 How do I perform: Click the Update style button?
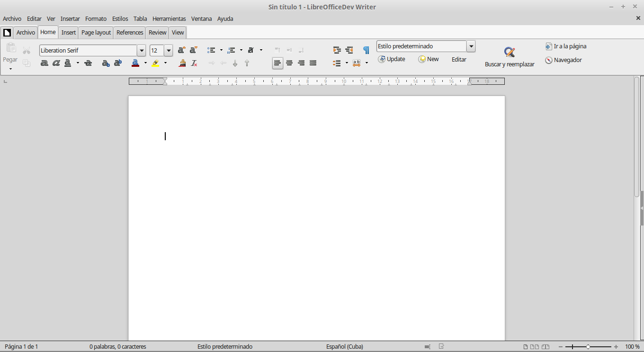[392, 59]
